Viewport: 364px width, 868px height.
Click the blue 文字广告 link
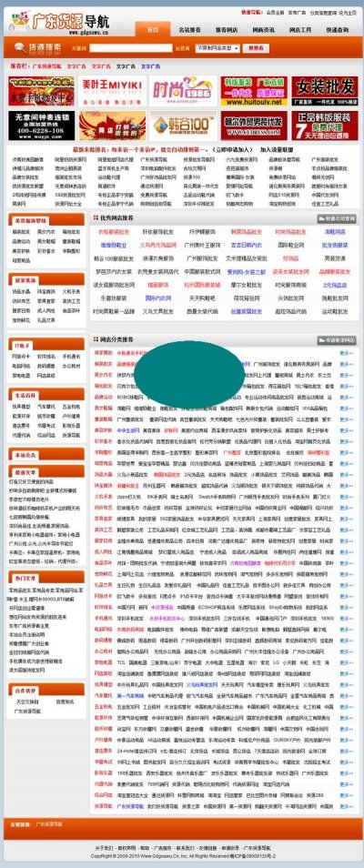[151, 66]
